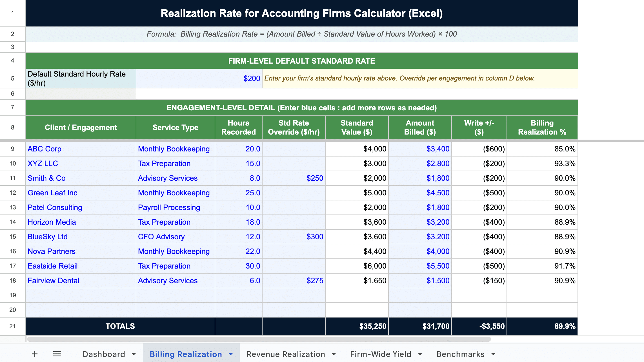644x362 pixels.
Task: Select the $1,650 standard value cell
Action: (x=357, y=281)
